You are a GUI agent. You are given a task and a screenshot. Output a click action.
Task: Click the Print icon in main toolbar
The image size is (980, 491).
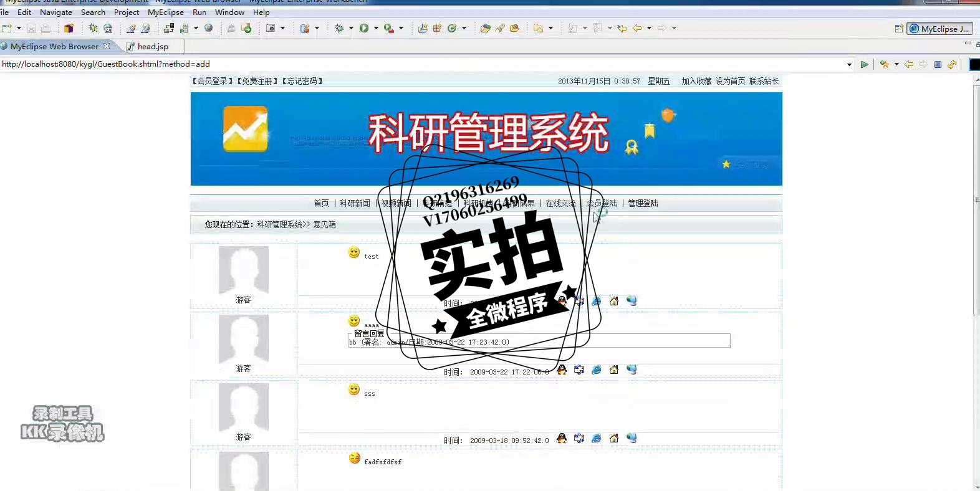(46, 28)
